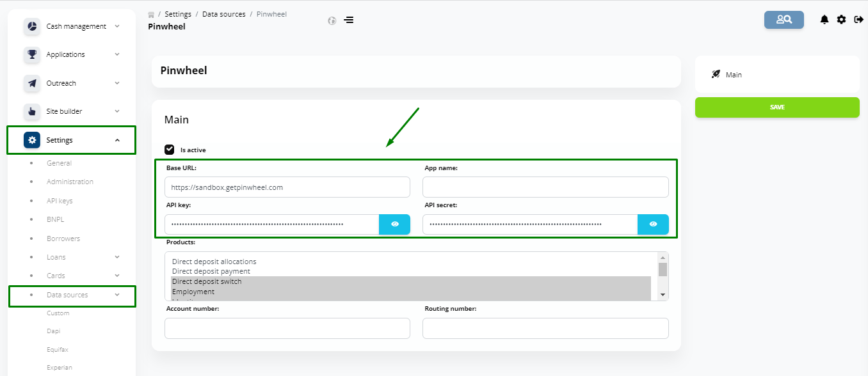Click the Applications trophy icon
Screen dimensions: 868x376
point(32,55)
